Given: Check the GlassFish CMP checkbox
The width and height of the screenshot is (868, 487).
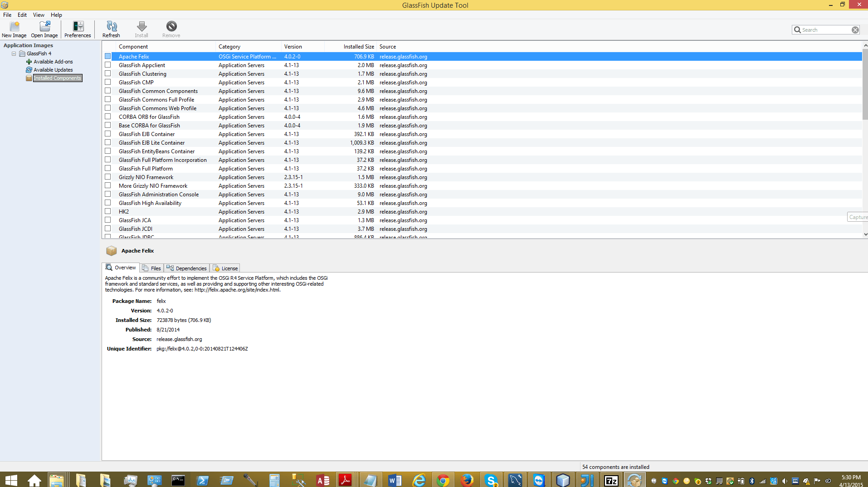Looking at the screenshot, I should click(x=108, y=82).
